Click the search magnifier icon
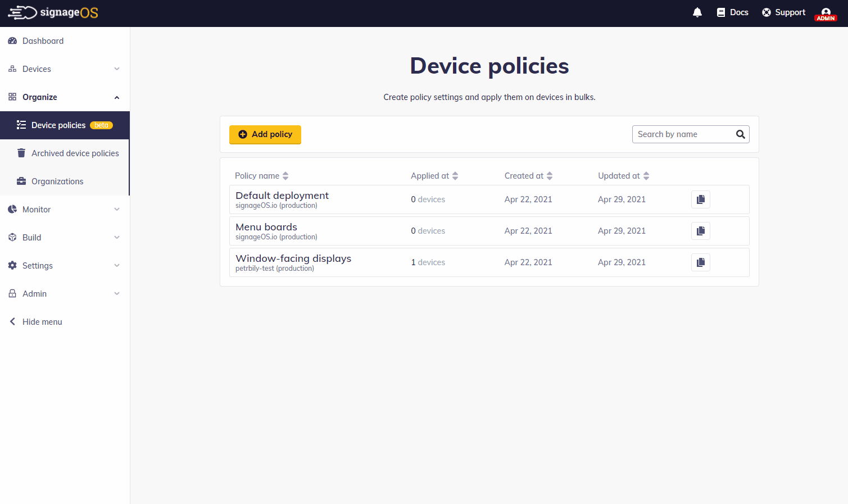Image resolution: width=848 pixels, height=504 pixels. coord(740,134)
